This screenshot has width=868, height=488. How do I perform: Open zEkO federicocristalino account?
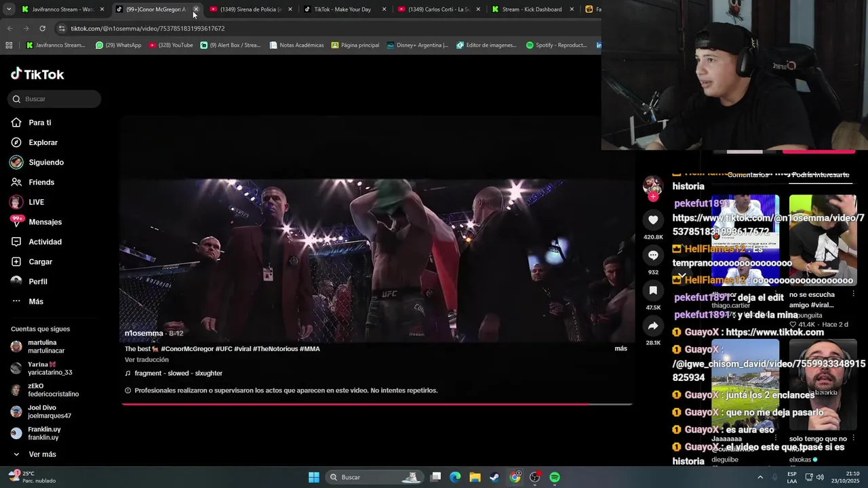[x=45, y=390]
